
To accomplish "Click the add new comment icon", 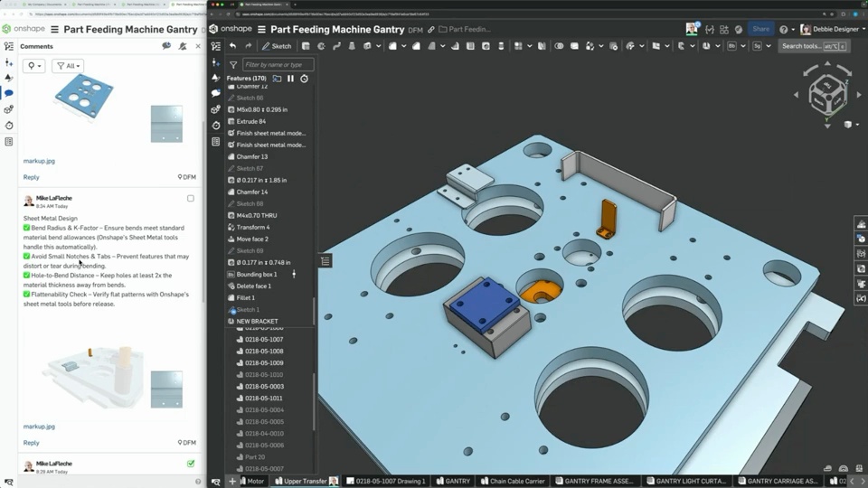I will coord(166,46).
